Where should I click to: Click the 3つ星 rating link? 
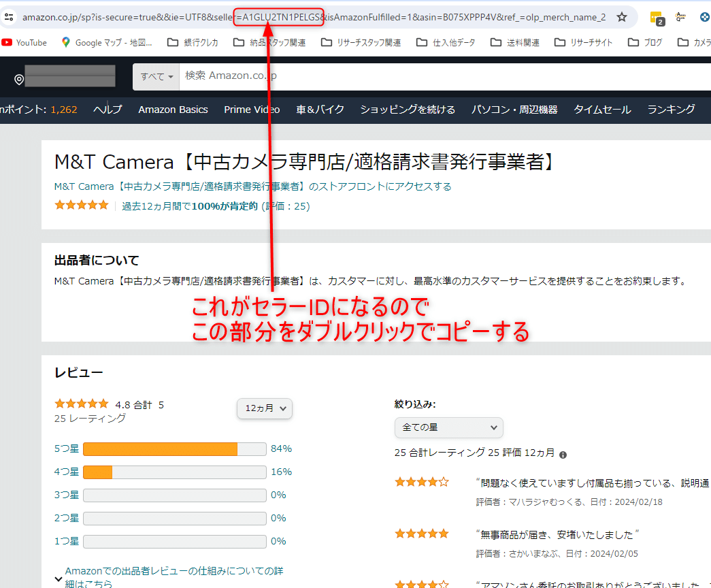(67, 495)
